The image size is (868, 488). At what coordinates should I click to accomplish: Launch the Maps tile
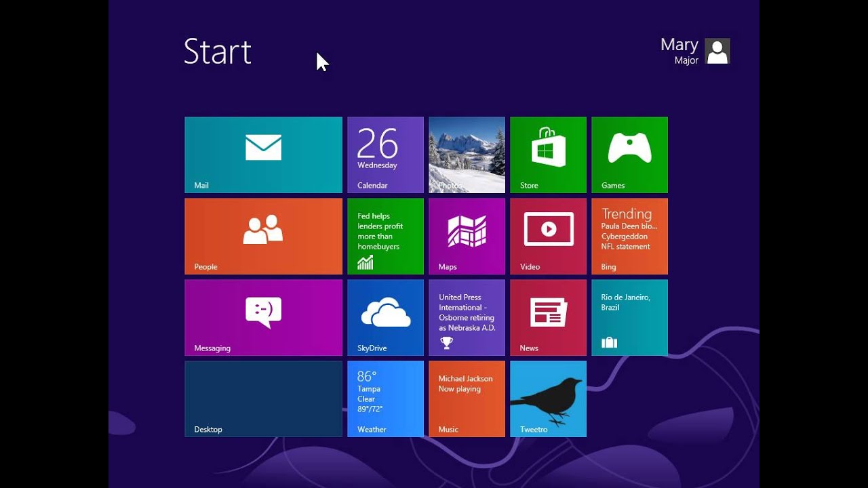(467, 236)
